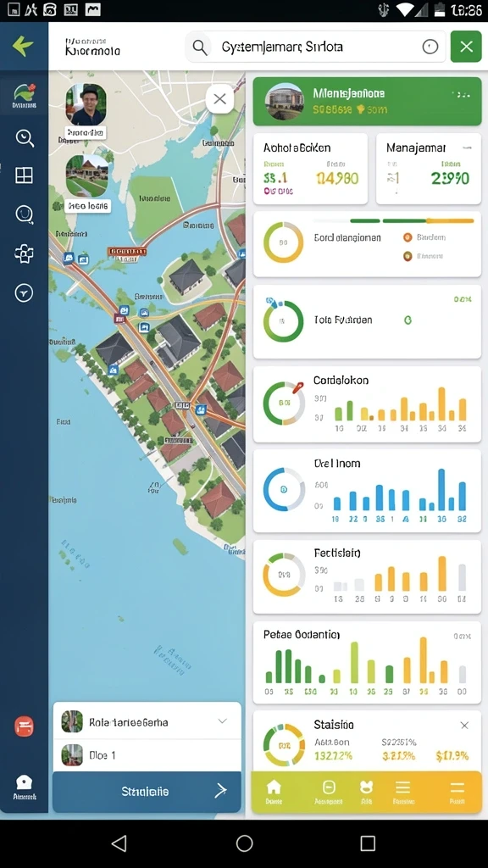Click the puzzle-shaped sidebar icon
Image resolution: width=488 pixels, height=868 pixels.
pos(24,253)
